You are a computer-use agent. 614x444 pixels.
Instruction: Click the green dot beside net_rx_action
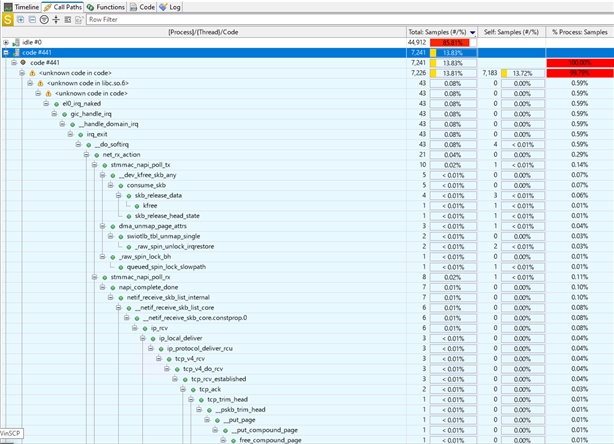[x=96, y=155]
